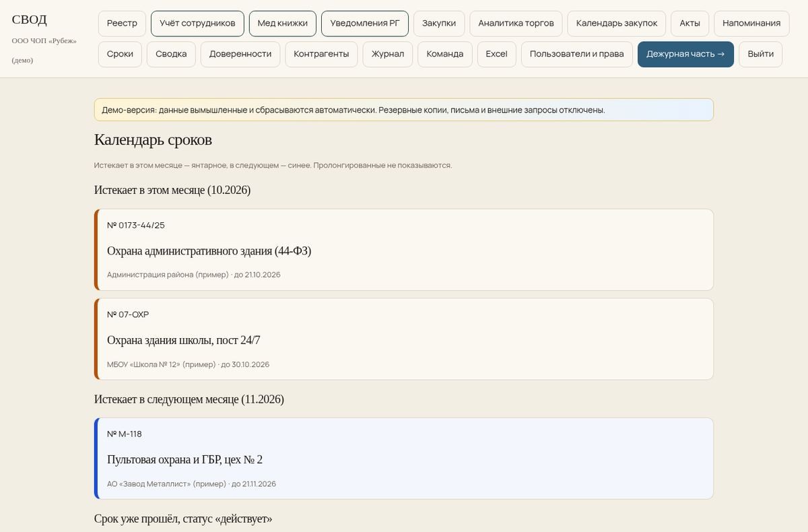
Task: Open the № 07-ОХР contract card
Action: (404, 339)
